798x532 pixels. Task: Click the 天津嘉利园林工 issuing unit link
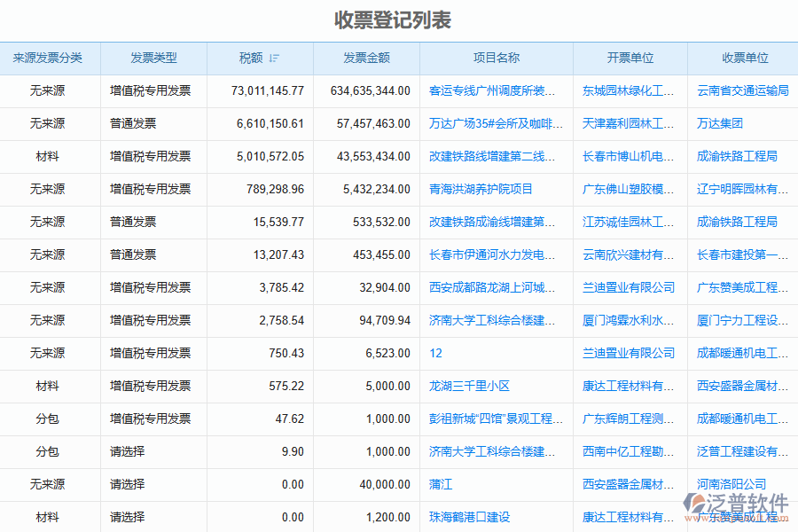pyautogui.click(x=628, y=123)
